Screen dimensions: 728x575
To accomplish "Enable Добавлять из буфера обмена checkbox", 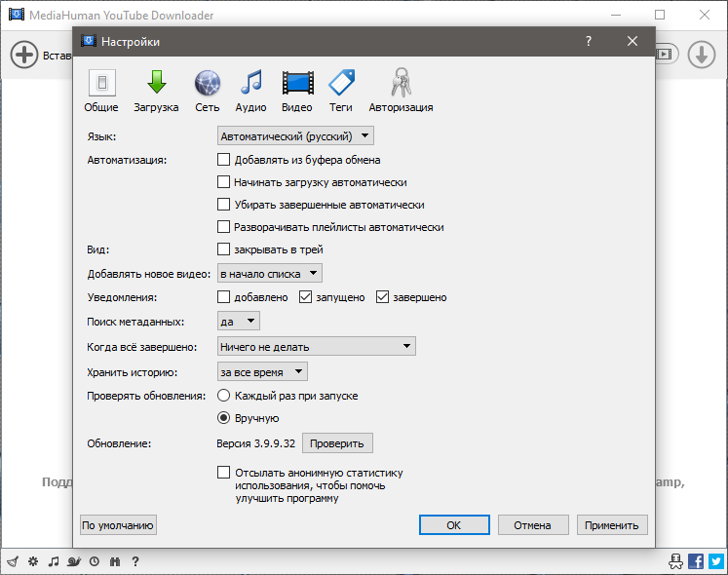I will tap(224, 160).
